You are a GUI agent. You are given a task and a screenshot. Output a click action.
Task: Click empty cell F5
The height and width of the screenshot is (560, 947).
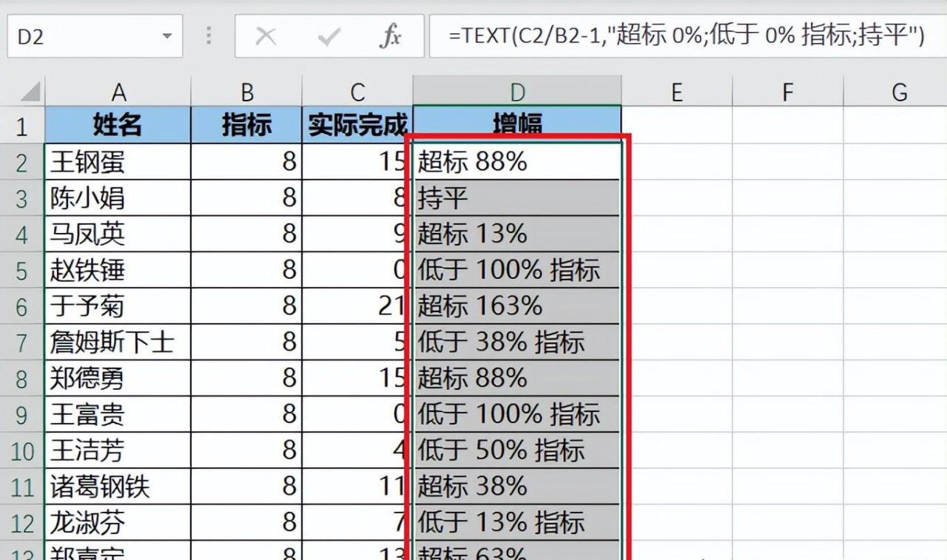click(x=787, y=270)
